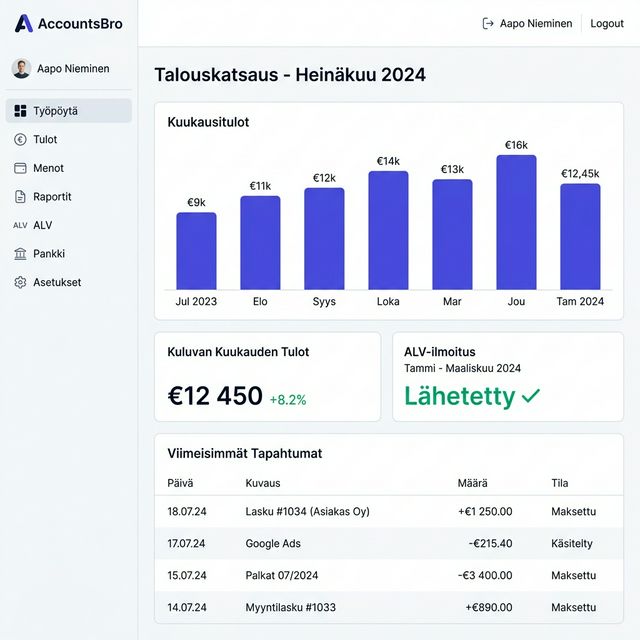Viewport: 640px width, 640px height.
Task: Select the Tam 2024 bar in chart
Action: pyautogui.click(x=580, y=237)
